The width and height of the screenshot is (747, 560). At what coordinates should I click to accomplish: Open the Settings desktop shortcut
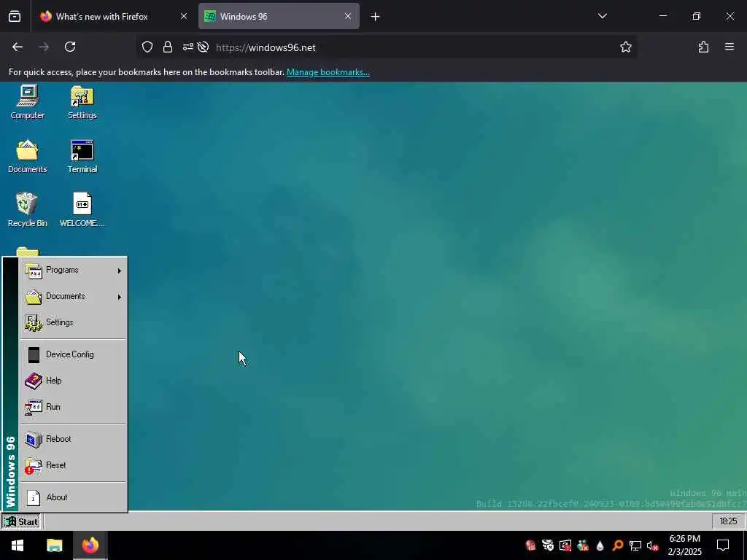click(82, 102)
